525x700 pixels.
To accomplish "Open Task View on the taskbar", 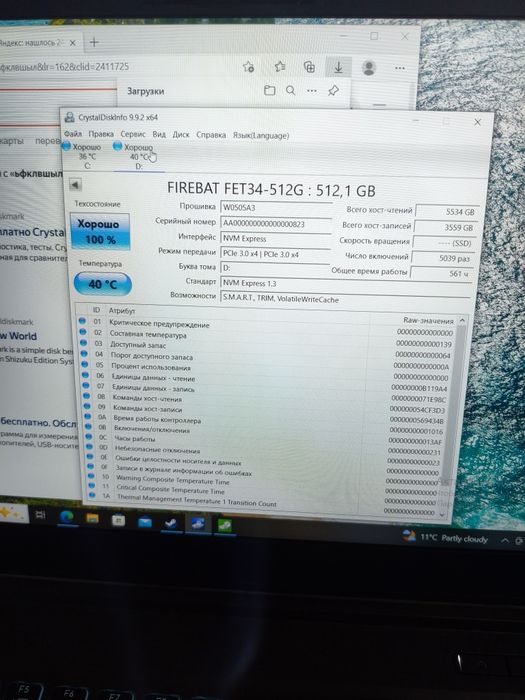I will 41,515.
